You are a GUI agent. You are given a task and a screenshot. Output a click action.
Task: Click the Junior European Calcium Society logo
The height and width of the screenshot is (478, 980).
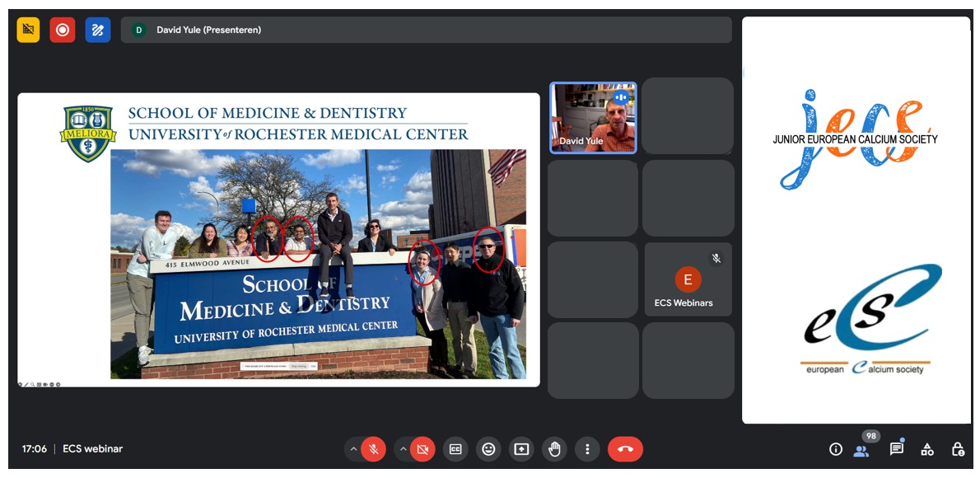point(855,139)
